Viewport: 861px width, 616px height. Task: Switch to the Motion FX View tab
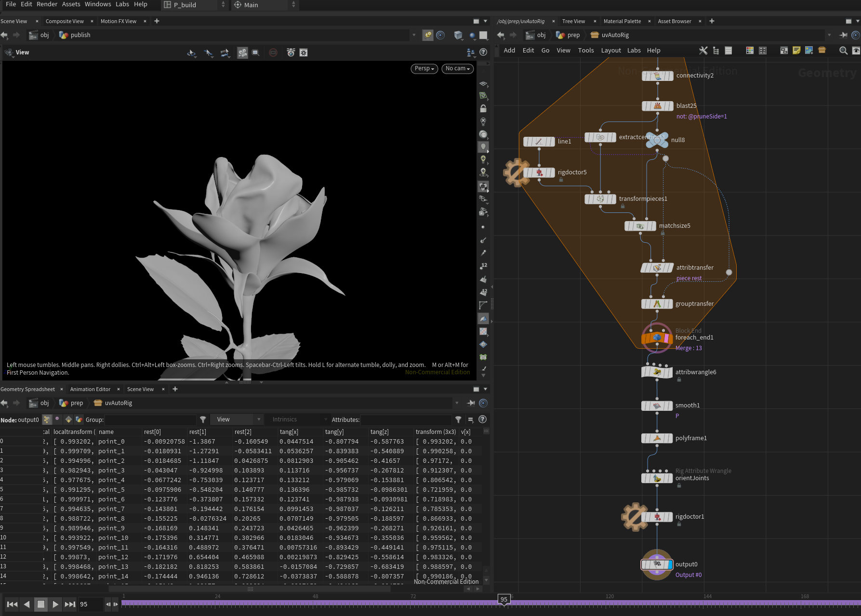pos(118,21)
